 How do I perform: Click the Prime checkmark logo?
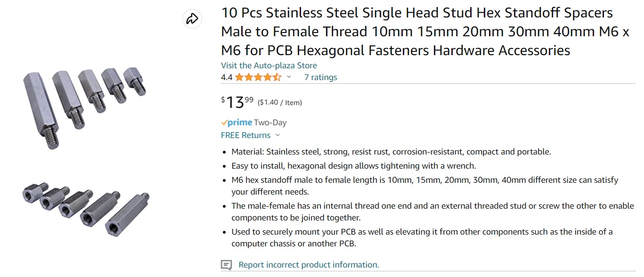coord(236,122)
